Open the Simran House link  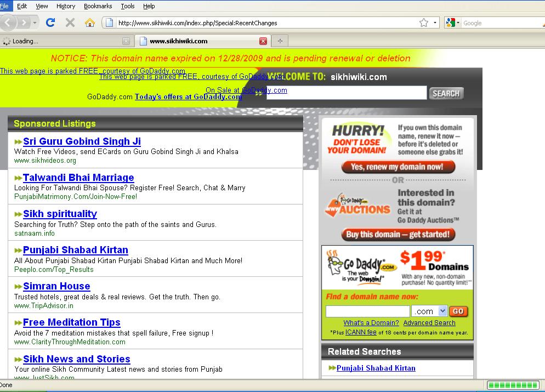click(56, 286)
